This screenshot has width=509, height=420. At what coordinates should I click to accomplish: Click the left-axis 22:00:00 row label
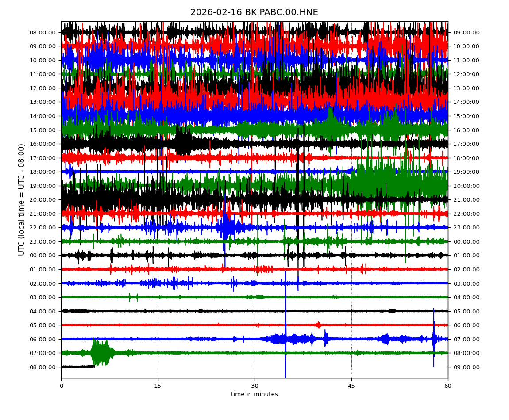coord(43,227)
